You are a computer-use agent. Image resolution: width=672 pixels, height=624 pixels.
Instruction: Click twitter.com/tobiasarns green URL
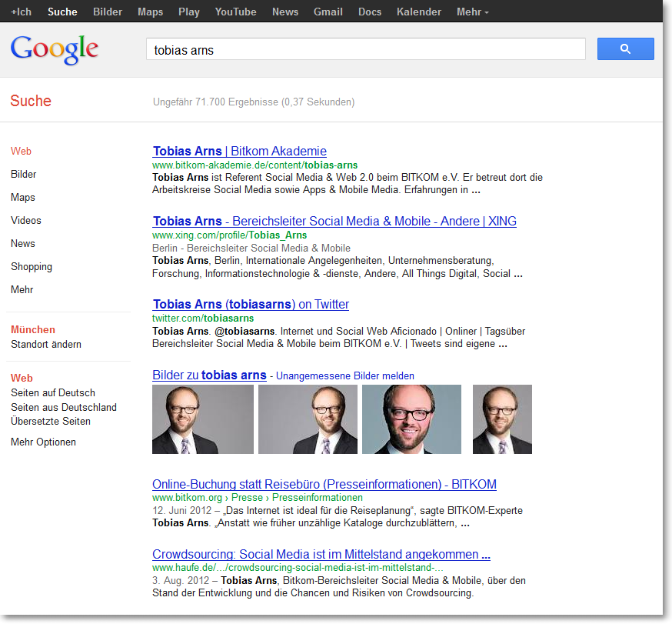(203, 319)
